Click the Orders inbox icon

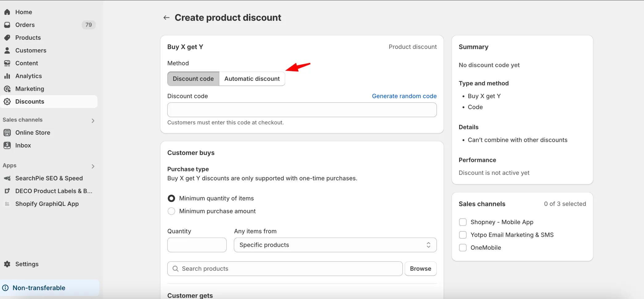point(7,25)
